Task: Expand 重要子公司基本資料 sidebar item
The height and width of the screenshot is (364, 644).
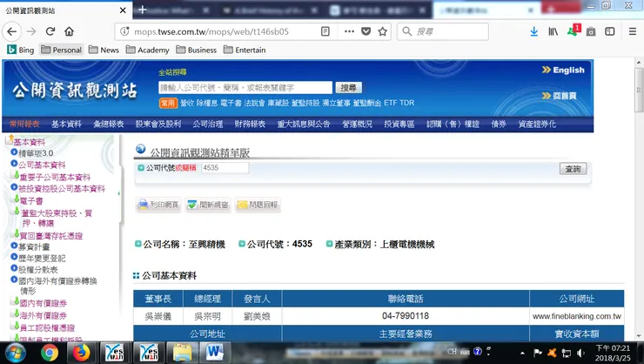Action: 55,177
